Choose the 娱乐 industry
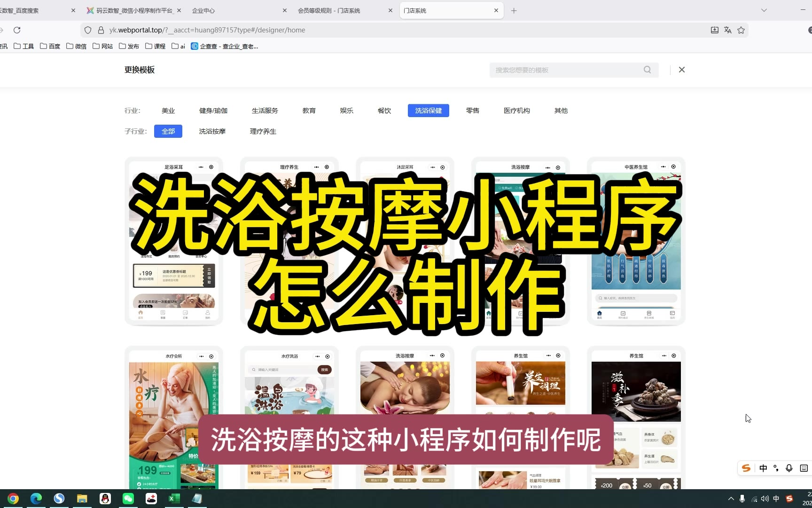The height and width of the screenshot is (508, 812). point(347,111)
